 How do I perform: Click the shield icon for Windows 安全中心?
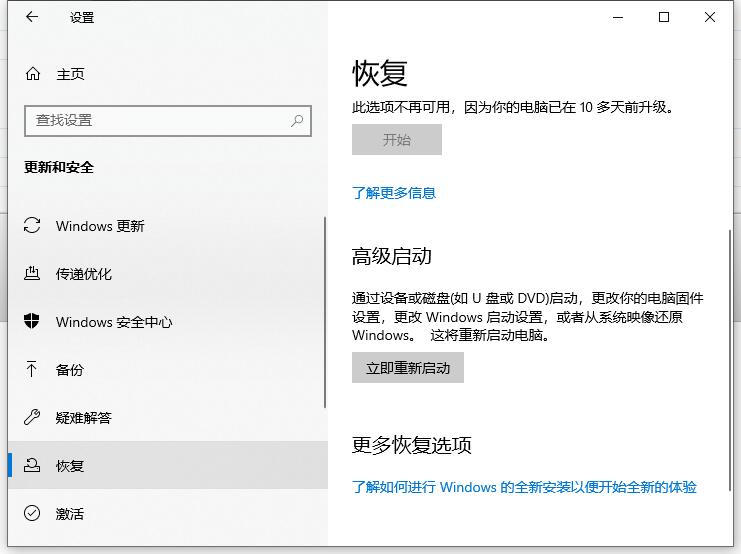[32, 321]
